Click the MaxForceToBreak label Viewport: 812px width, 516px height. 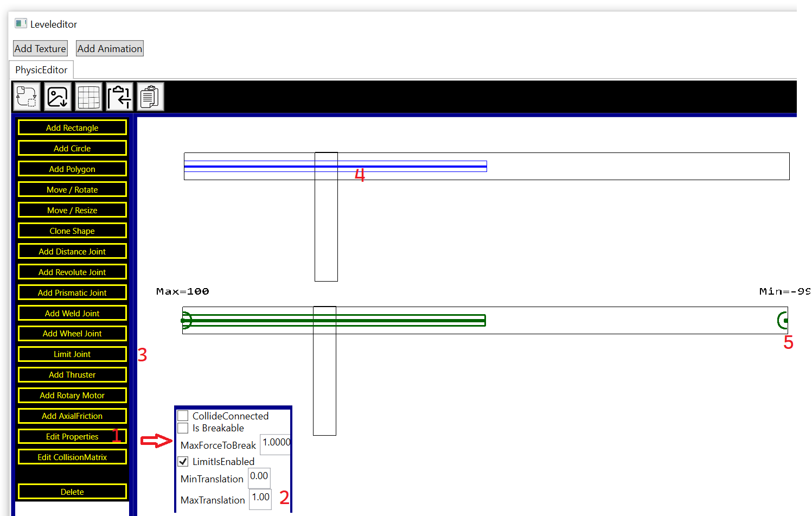(x=218, y=445)
